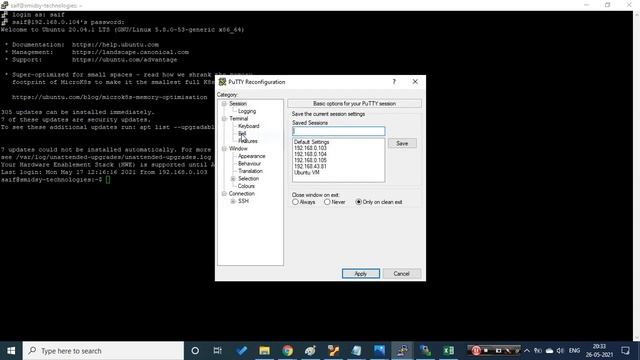The image size is (640, 360).
Task: Select 192.168.0.105 saved session
Action: (310, 160)
